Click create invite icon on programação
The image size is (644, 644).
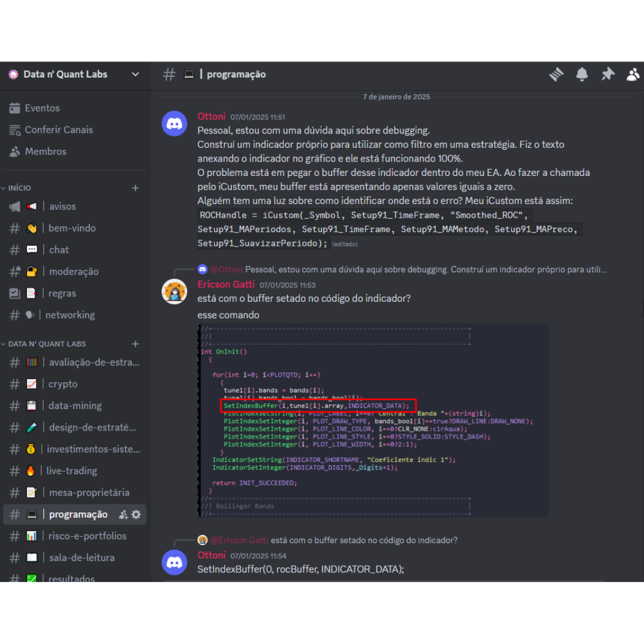click(x=123, y=514)
